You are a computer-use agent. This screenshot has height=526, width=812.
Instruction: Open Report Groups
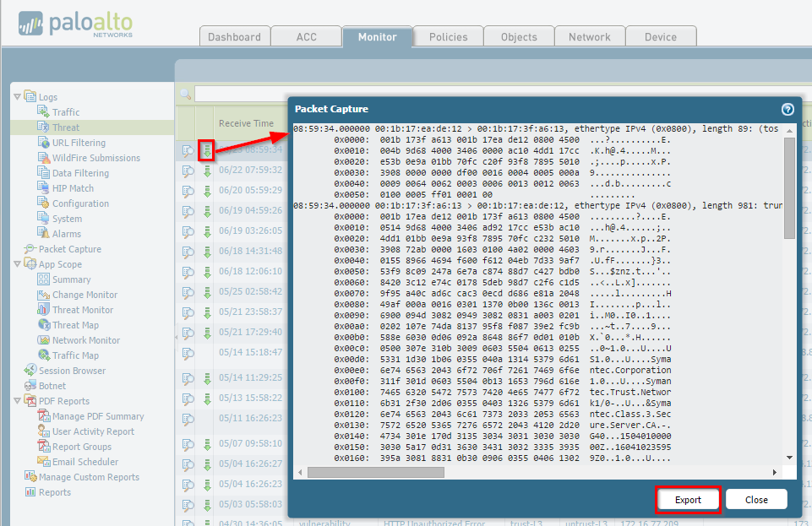click(82, 447)
